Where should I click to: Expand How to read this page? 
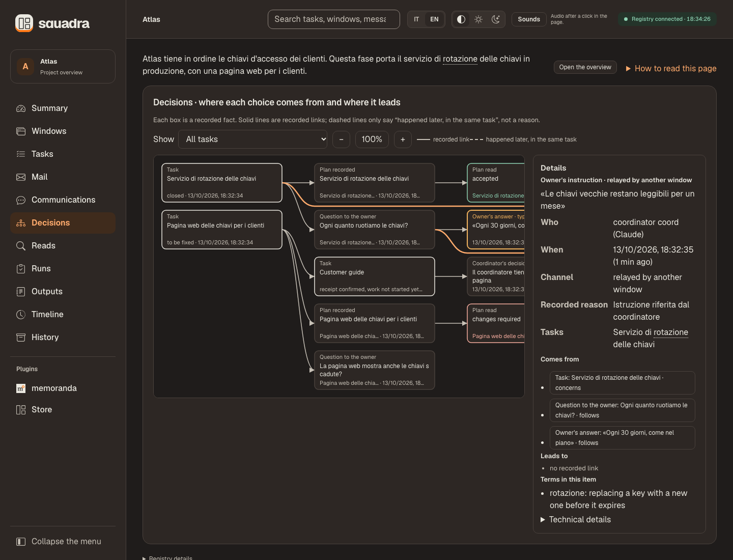coord(671,69)
